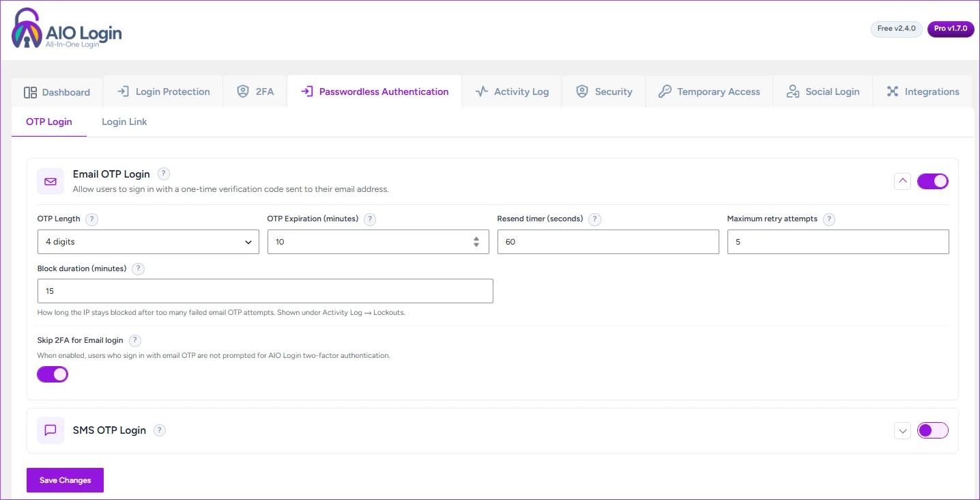
Task: Open help tooltip for Block duration
Action: click(139, 269)
